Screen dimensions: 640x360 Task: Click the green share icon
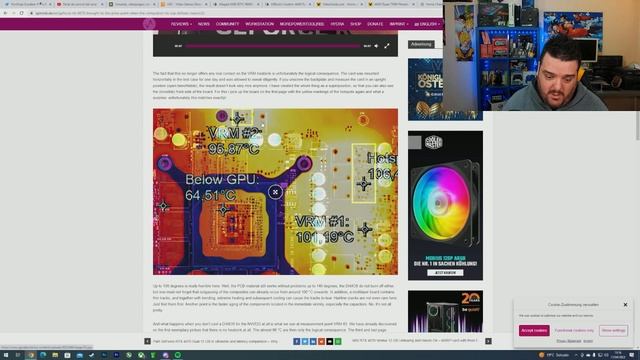coord(338,341)
